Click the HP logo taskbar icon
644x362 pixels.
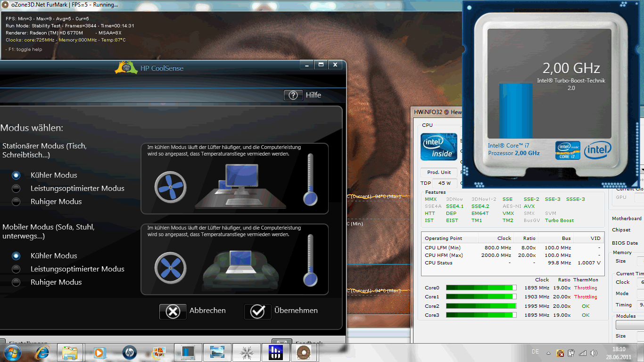click(x=129, y=353)
